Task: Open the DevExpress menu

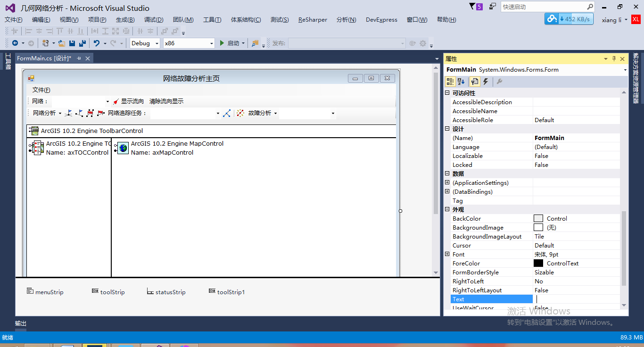Action: [x=381, y=20]
